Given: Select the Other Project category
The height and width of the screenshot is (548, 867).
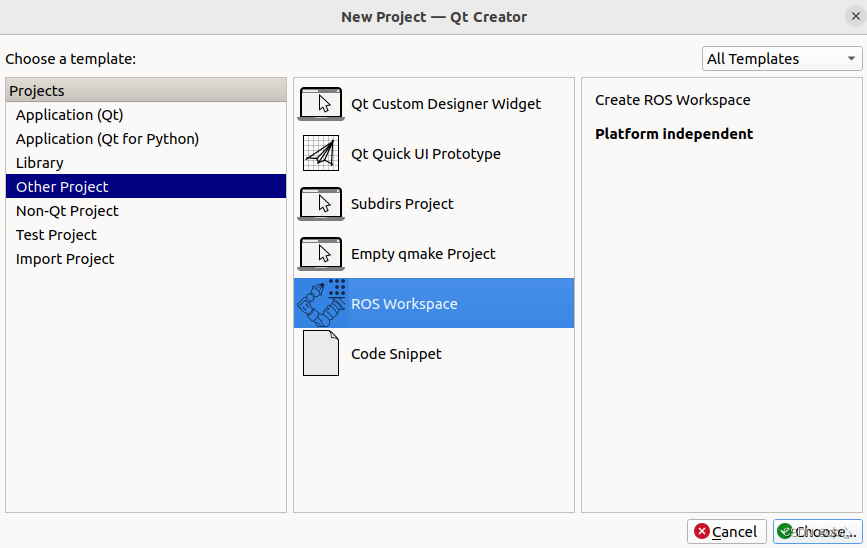Looking at the screenshot, I should tap(146, 186).
